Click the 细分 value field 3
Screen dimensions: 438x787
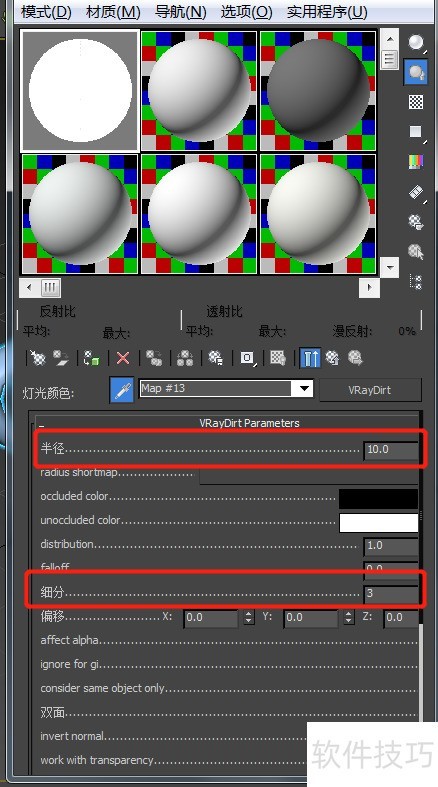pos(390,593)
